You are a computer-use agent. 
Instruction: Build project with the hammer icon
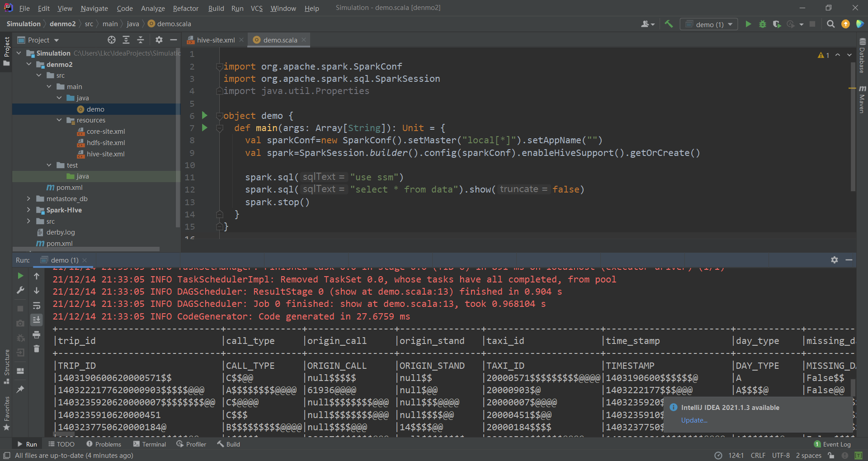click(669, 24)
